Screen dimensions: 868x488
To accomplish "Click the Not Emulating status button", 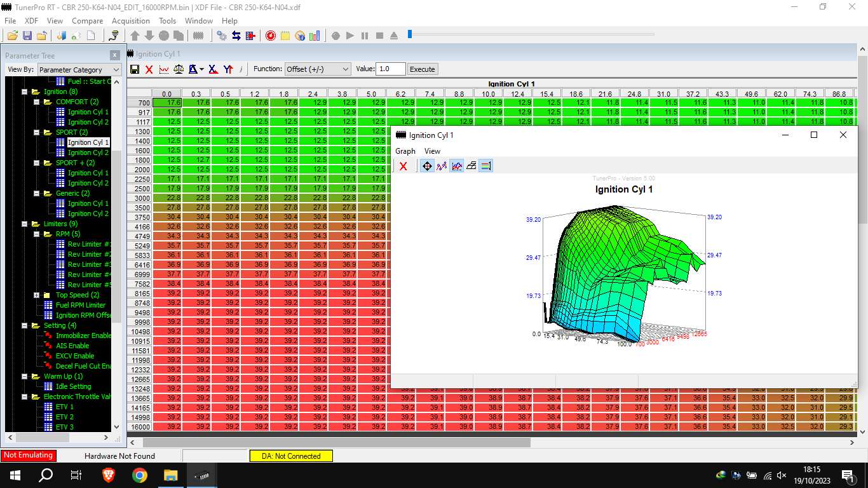I will point(27,456).
